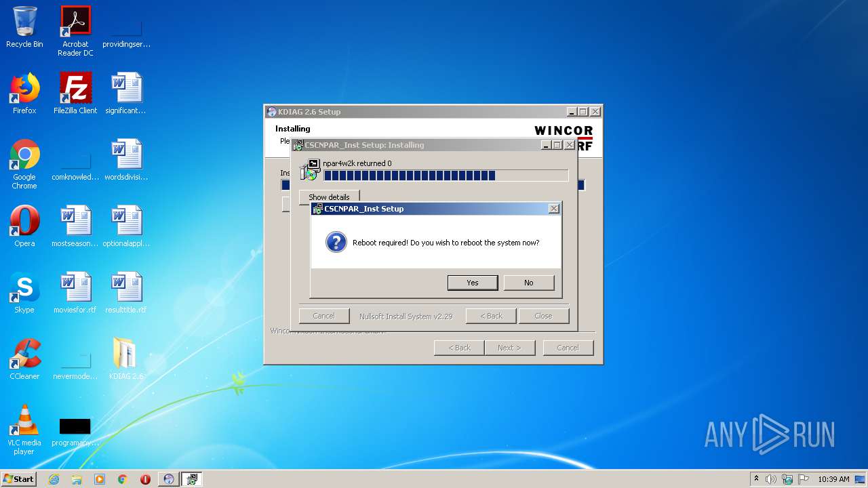Open Acrobat Reader DC shortcut
Screen dimensions: 868x488
pos(75,31)
